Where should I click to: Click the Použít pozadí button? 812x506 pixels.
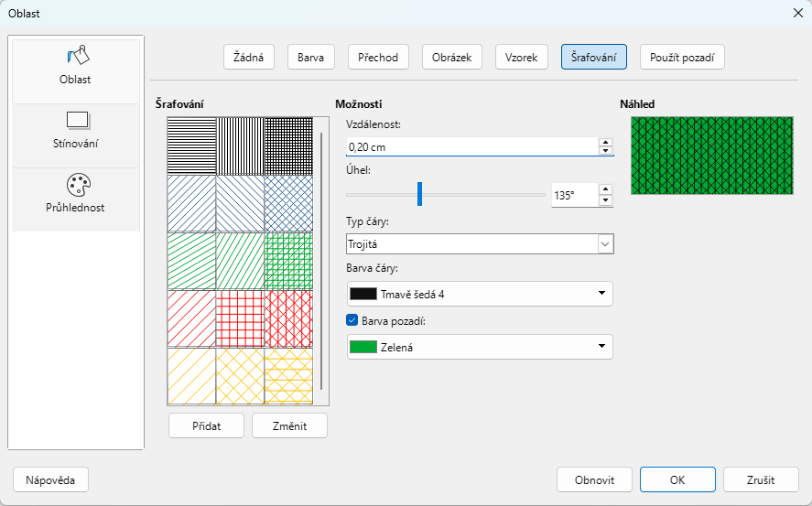point(683,57)
